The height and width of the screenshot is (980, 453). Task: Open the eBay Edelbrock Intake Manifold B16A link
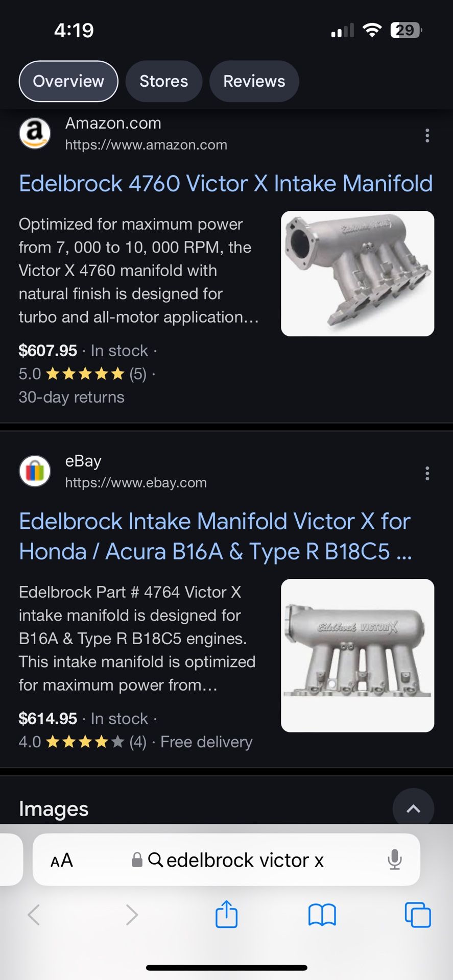point(215,536)
